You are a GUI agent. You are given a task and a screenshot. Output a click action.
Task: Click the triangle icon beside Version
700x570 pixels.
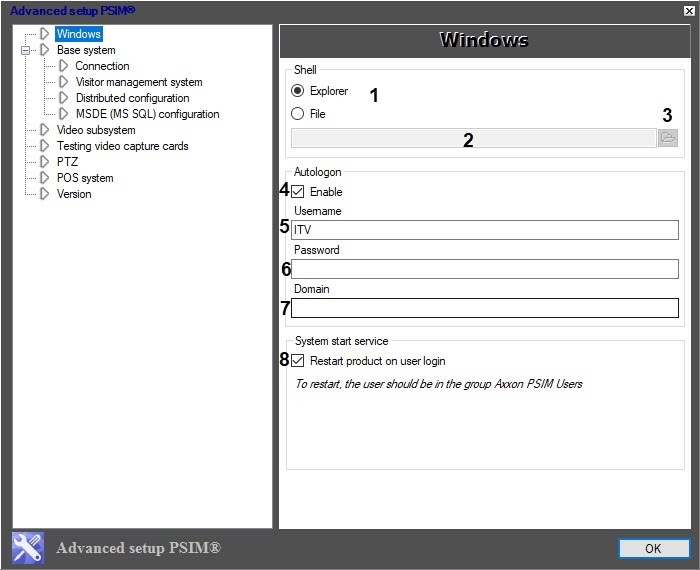pos(44,194)
